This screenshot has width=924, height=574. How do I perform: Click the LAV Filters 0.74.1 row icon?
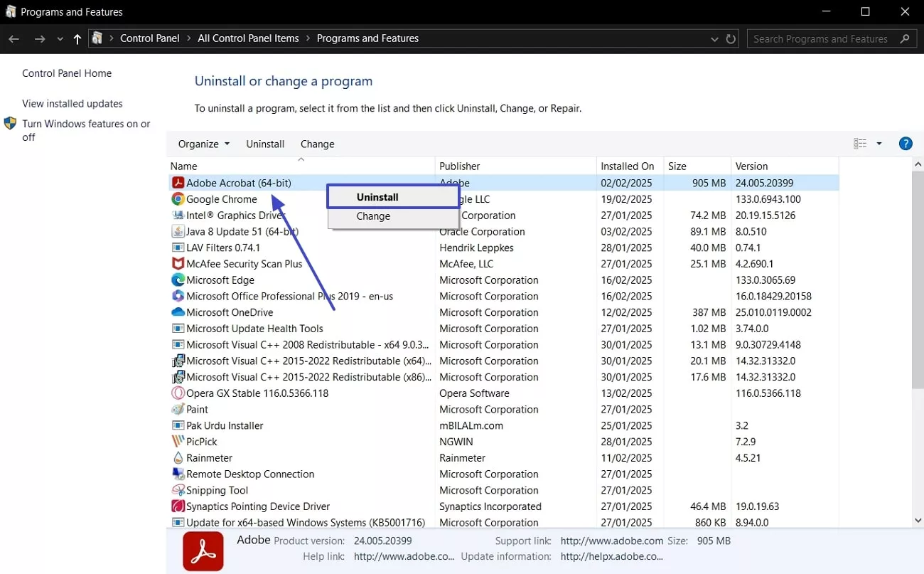click(x=178, y=248)
